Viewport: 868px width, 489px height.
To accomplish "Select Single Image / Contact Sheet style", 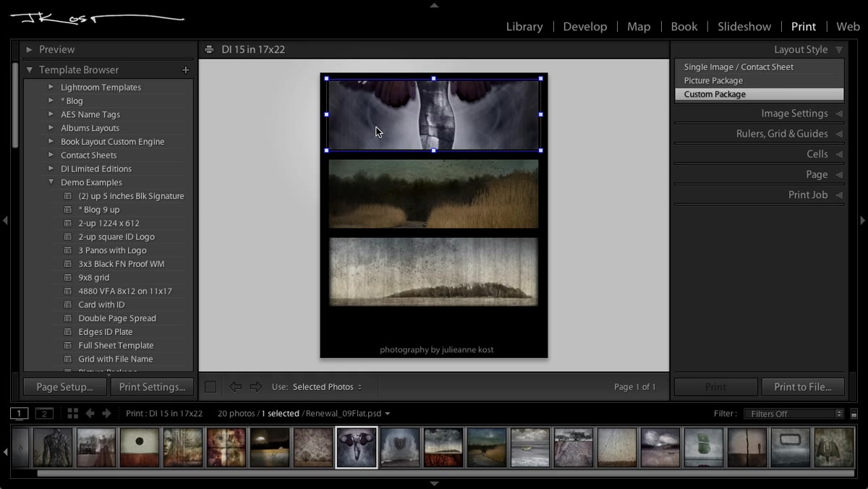I will (x=759, y=67).
